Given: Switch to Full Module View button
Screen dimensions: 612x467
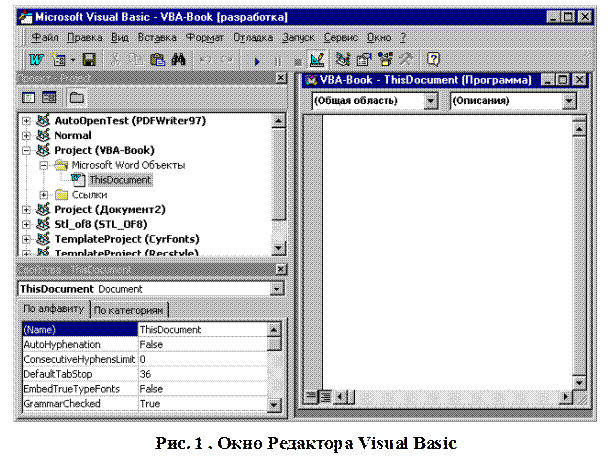Looking at the screenshot, I should (325, 397).
